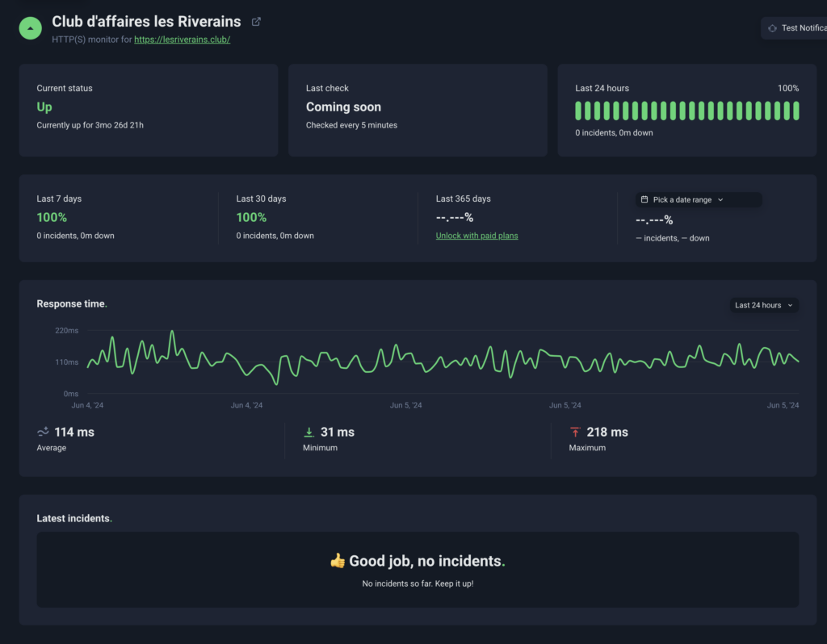Click the Minimum down-arrow icon
This screenshot has height=644, width=827.
(x=309, y=432)
